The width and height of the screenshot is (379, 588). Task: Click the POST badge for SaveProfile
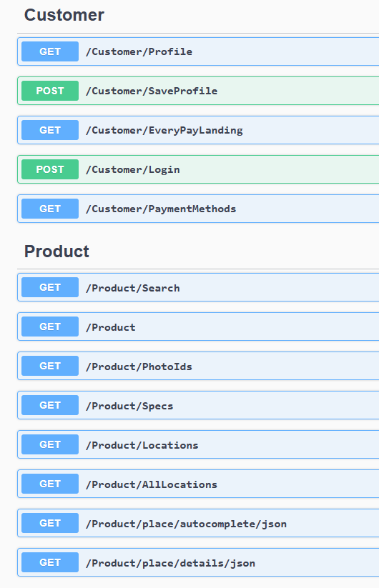click(50, 91)
